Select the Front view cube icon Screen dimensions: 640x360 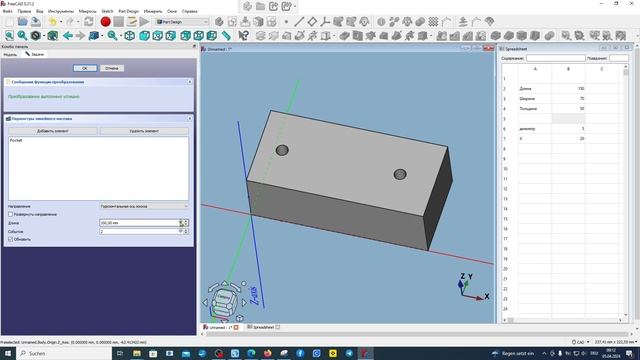[x=144, y=36]
